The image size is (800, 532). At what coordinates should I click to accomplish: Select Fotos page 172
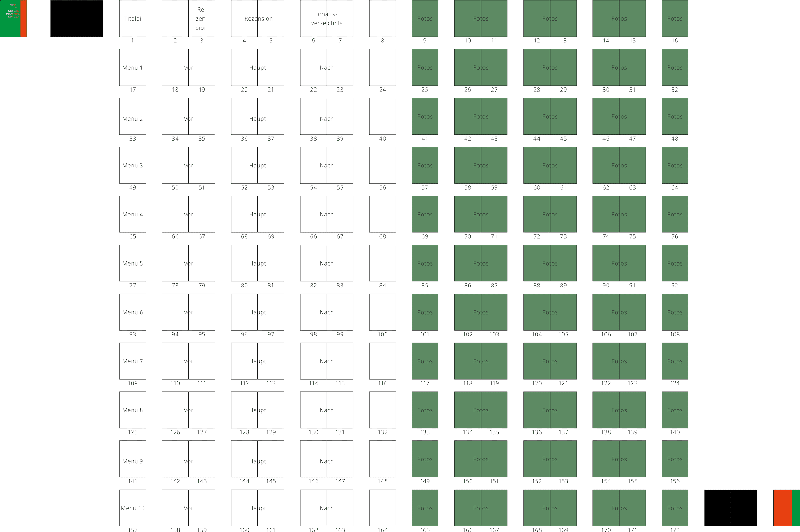tap(675, 508)
